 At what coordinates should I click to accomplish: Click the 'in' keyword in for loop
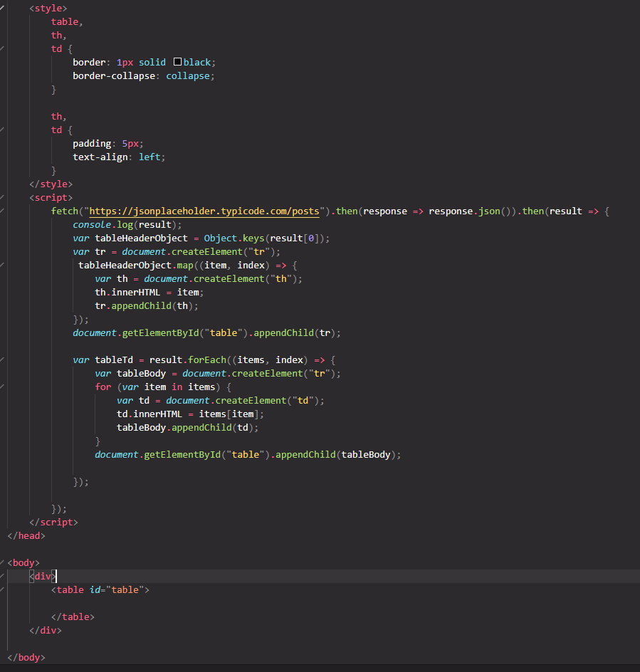pyautogui.click(x=177, y=387)
